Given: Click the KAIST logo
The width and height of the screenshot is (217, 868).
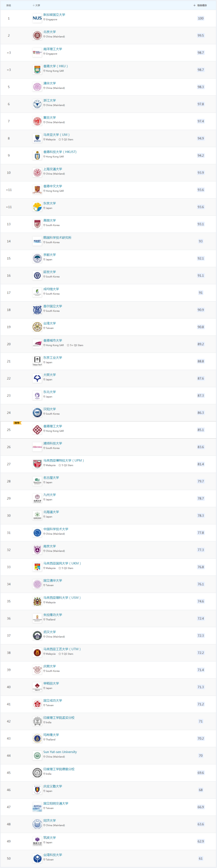Looking at the screenshot, I should 37,241.
